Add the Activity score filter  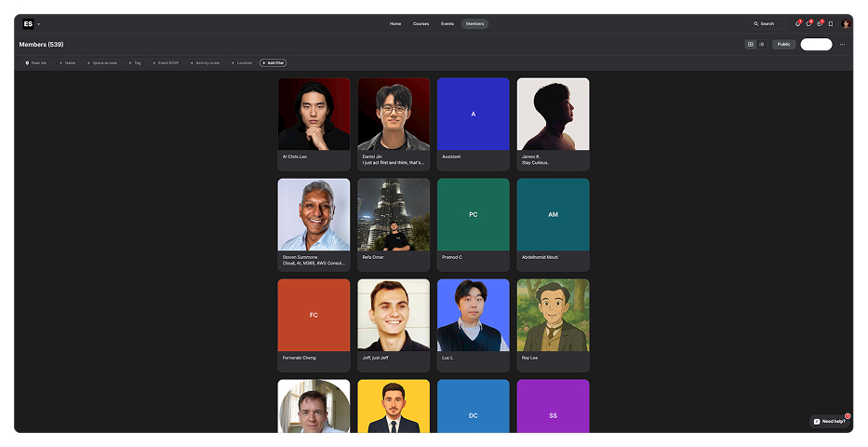(205, 63)
